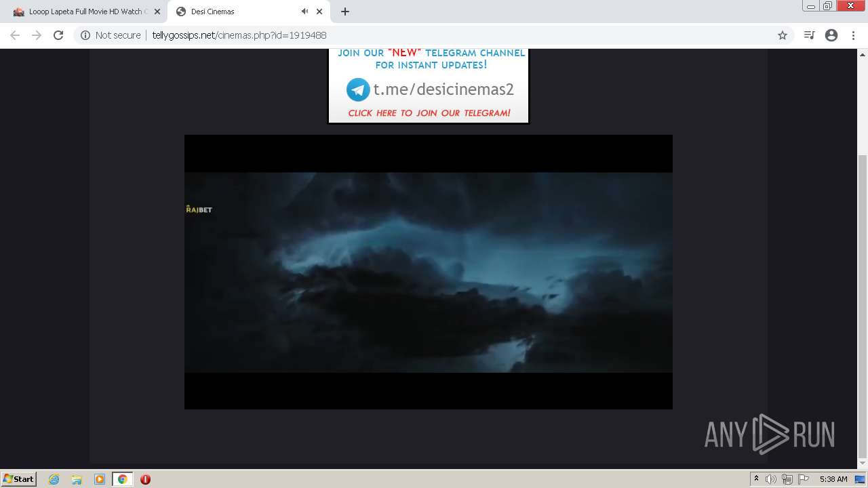
Task: Open system volume speaker icon
Action: (771, 479)
